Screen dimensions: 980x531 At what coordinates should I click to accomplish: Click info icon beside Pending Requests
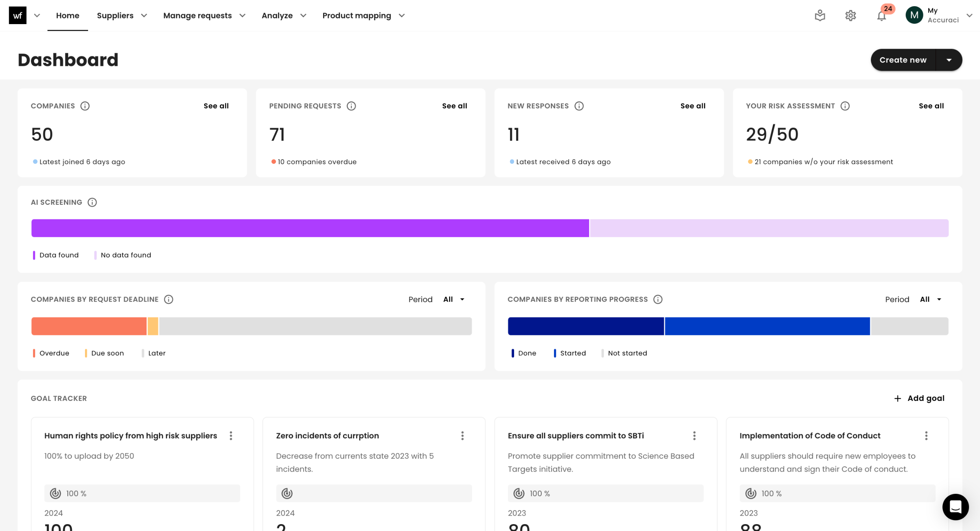pyautogui.click(x=351, y=106)
